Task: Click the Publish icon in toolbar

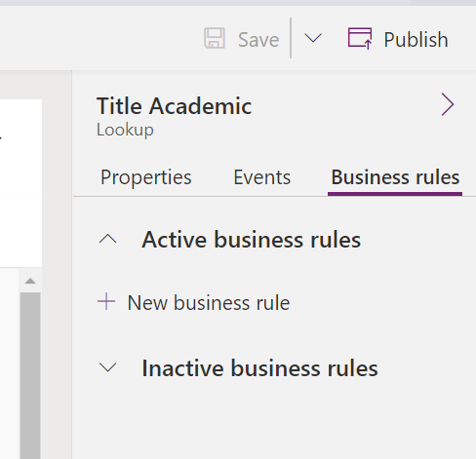Action: point(360,39)
